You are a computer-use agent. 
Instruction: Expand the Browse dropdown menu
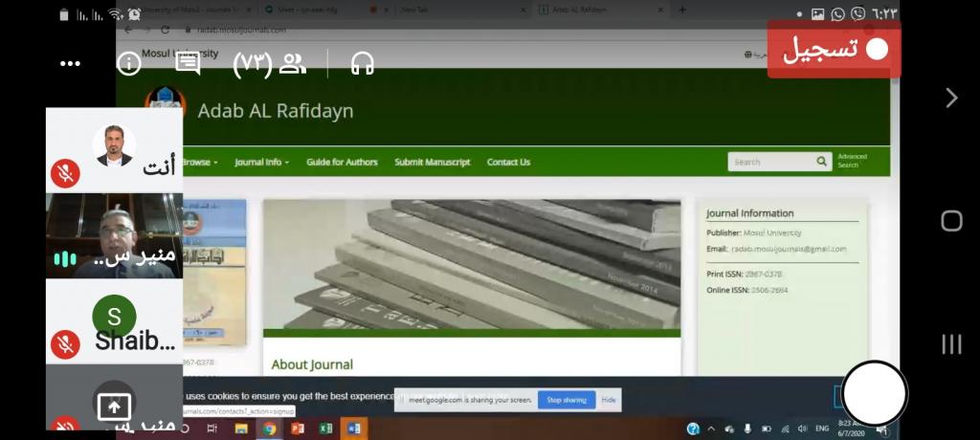(x=199, y=163)
